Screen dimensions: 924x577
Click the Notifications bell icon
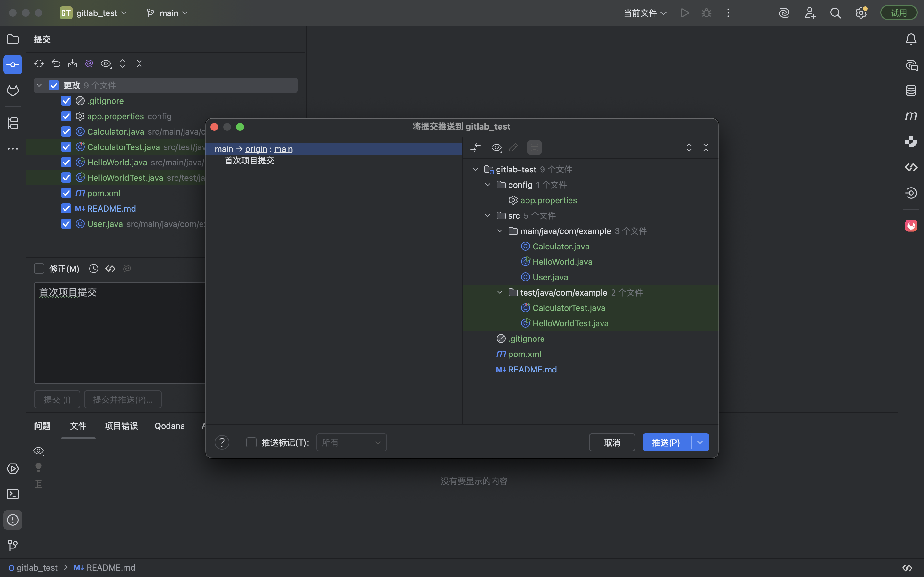click(911, 39)
